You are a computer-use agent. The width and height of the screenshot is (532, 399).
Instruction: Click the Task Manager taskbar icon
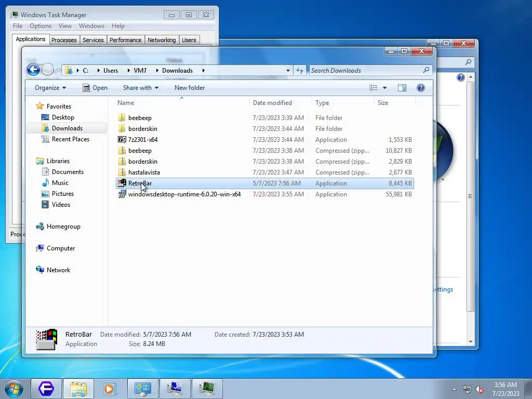207,389
